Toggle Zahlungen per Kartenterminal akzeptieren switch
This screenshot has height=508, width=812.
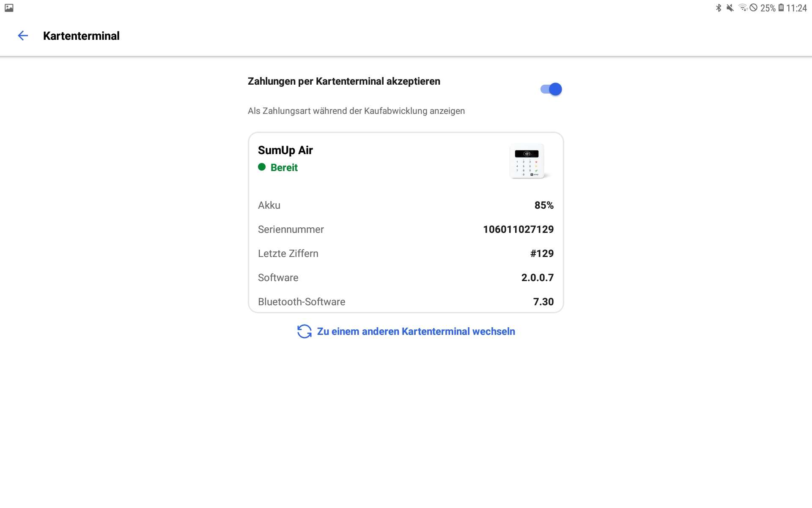coord(551,89)
